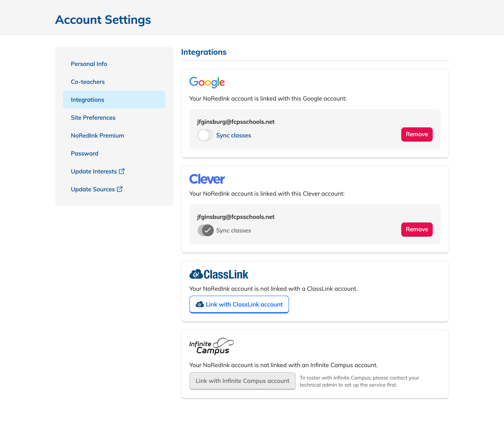Go to Co-teachers section
The width and height of the screenshot is (504, 426).
tap(88, 82)
